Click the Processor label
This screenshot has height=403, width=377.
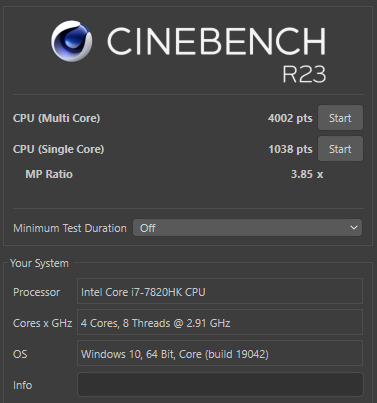click(x=36, y=292)
